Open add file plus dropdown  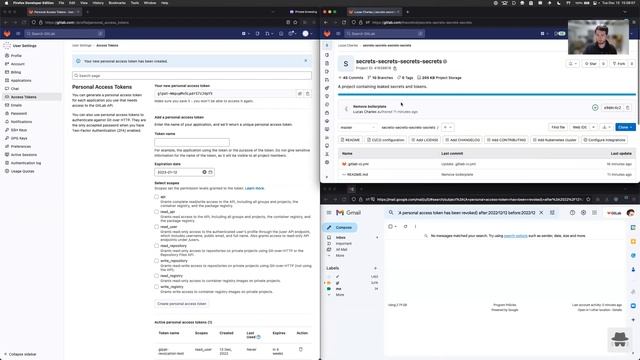click(448, 127)
